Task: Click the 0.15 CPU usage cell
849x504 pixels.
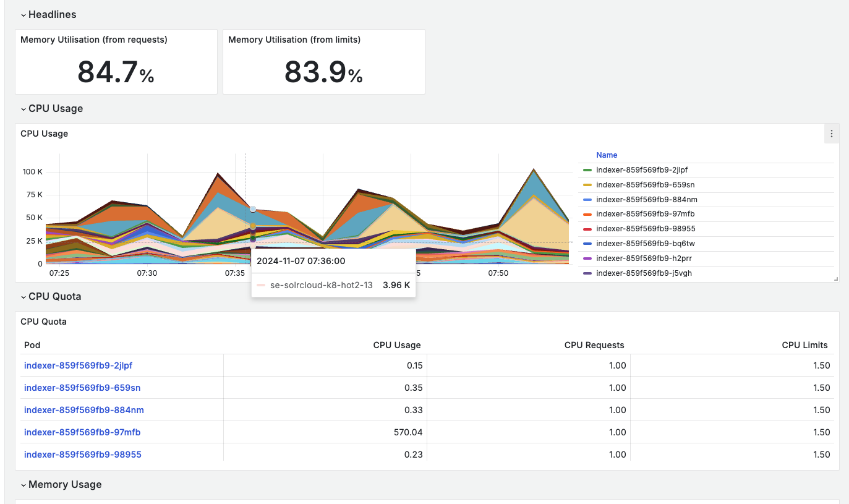Action: [x=415, y=365]
